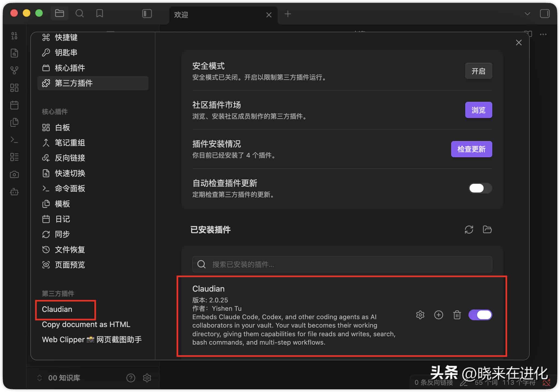This screenshot has width=560, height=392.
Task: Click Claudian hotkeys plus icon
Action: 438,315
